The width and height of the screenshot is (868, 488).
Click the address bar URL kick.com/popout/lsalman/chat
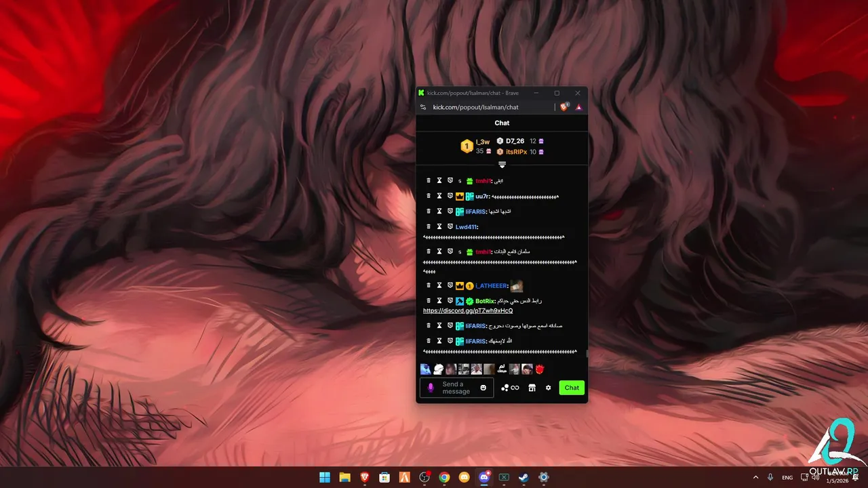click(x=475, y=107)
